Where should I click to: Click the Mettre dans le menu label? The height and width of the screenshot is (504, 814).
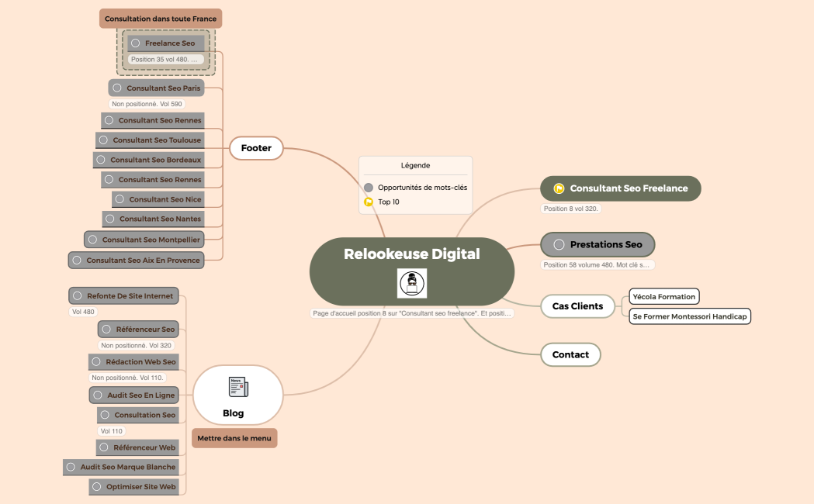234,438
